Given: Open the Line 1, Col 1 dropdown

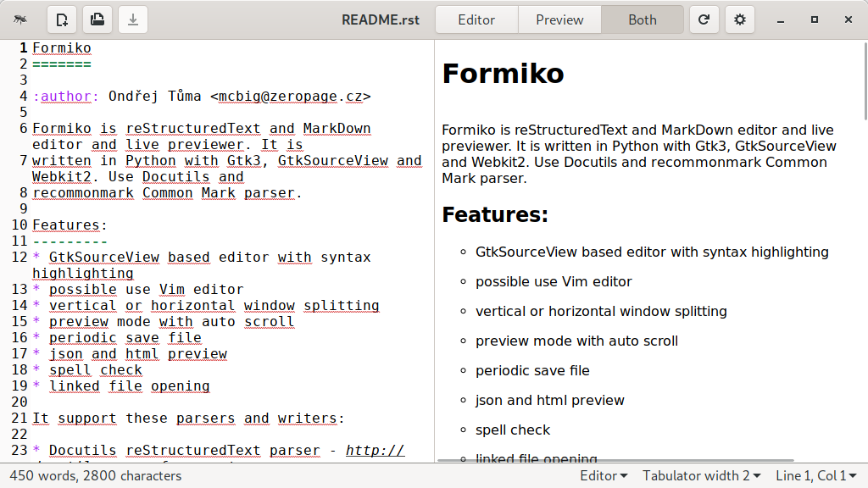Looking at the screenshot, I should pyautogui.click(x=815, y=476).
